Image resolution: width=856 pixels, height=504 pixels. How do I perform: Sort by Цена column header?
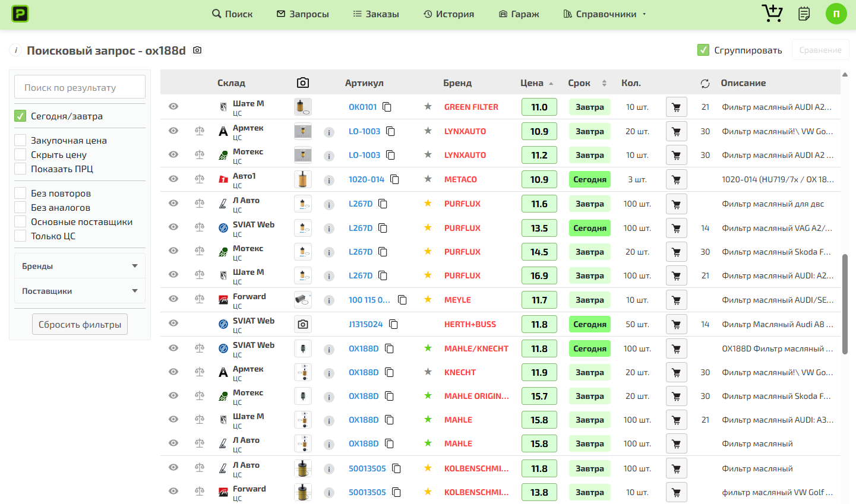536,83
